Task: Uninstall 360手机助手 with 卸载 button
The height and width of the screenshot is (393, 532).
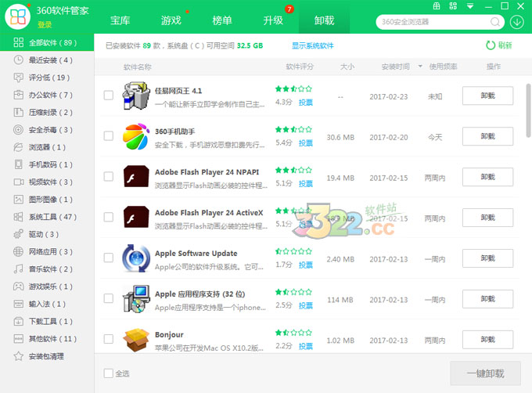Action: click(x=488, y=136)
